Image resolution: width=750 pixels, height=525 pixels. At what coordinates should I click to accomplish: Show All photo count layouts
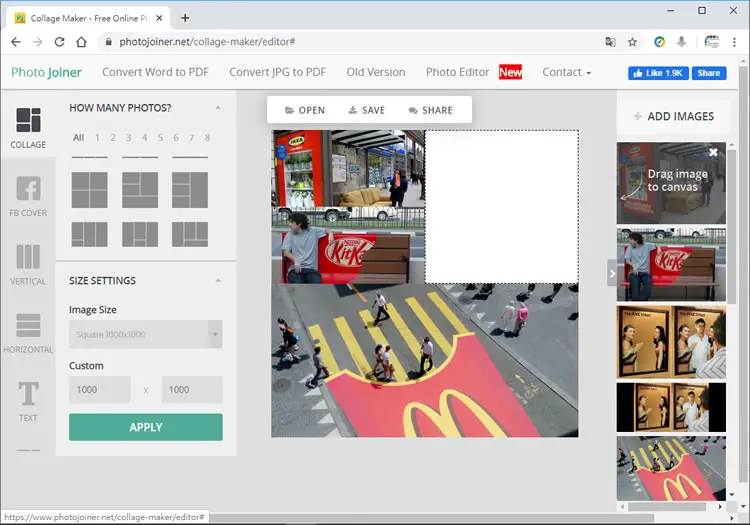(x=78, y=138)
